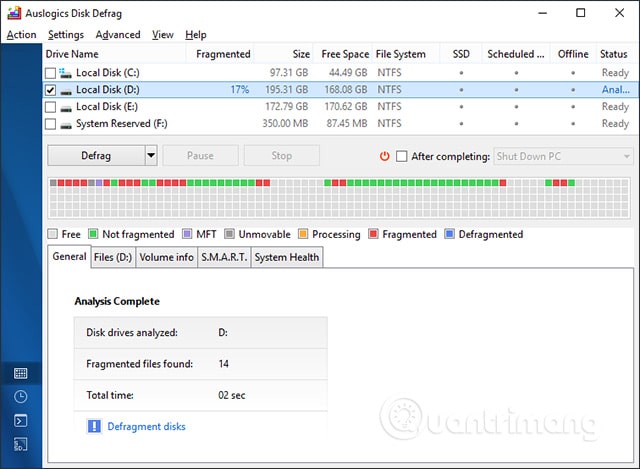Click the purple MFT block in cluster map
Image resolution: width=640 pixels, height=469 pixels.
99,183
